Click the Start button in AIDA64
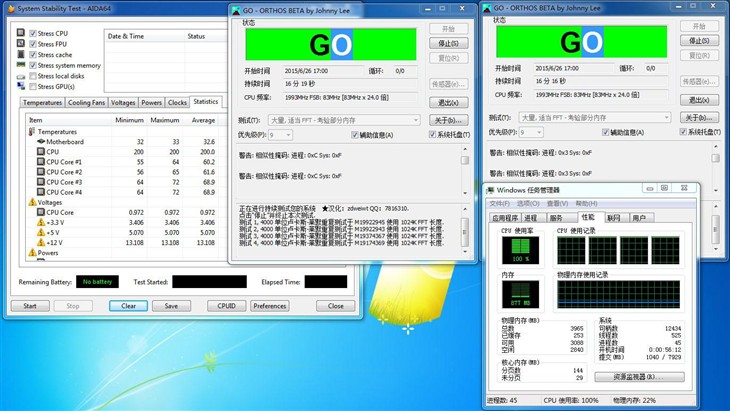The height and width of the screenshot is (411, 730). (x=30, y=306)
